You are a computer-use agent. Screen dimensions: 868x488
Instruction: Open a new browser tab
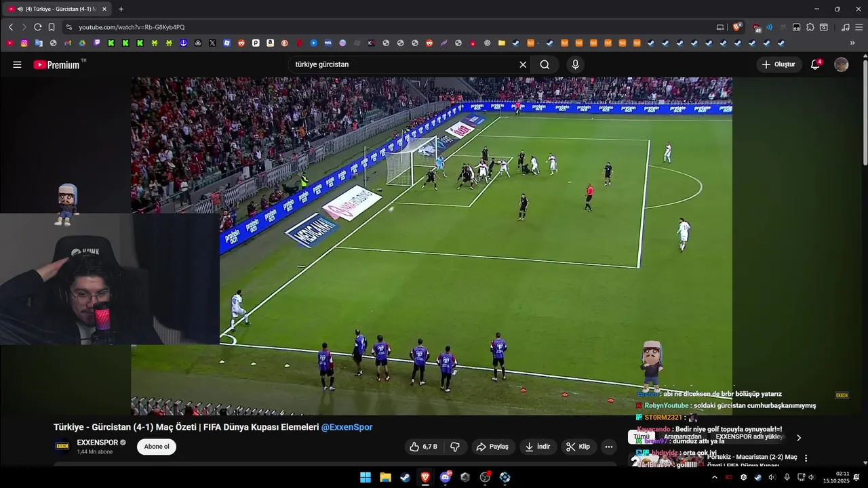pyautogui.click(x=121, y=9)
